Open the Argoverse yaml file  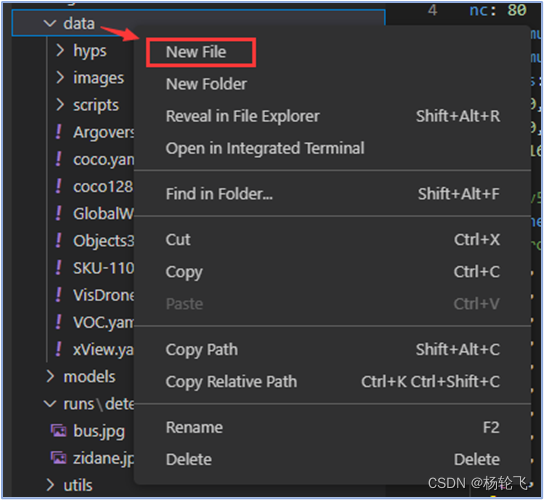pyautogui.click(x=103, y=133)
